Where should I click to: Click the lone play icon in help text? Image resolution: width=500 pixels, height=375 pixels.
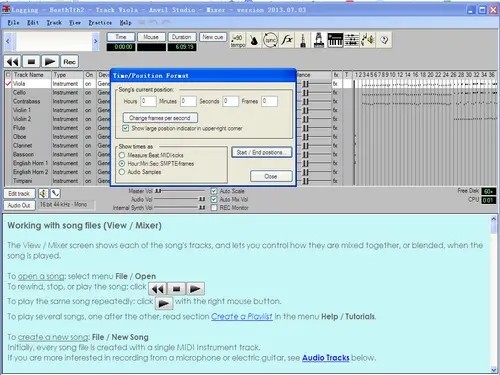tap(164, 303)
